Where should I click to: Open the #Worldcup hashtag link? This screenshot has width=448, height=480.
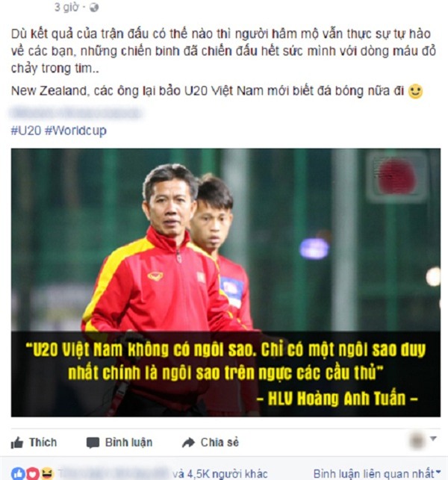pos(75,131)
